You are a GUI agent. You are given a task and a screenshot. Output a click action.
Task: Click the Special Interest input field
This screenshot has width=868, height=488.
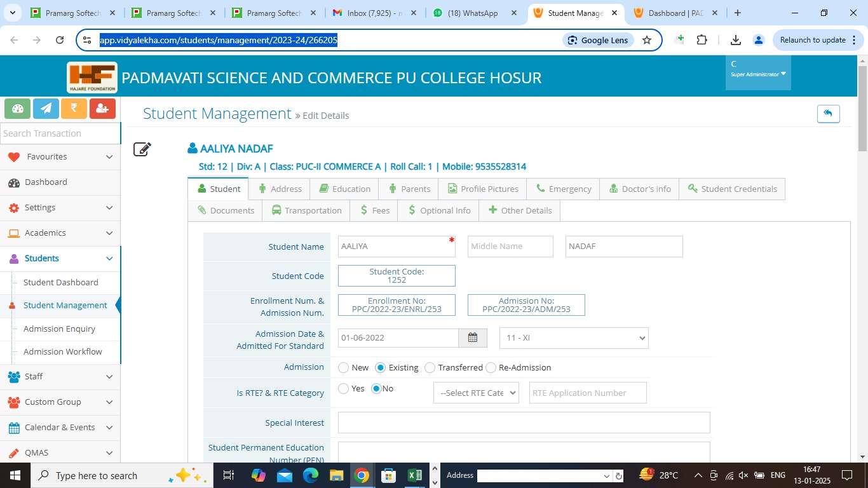click(524, 423)
